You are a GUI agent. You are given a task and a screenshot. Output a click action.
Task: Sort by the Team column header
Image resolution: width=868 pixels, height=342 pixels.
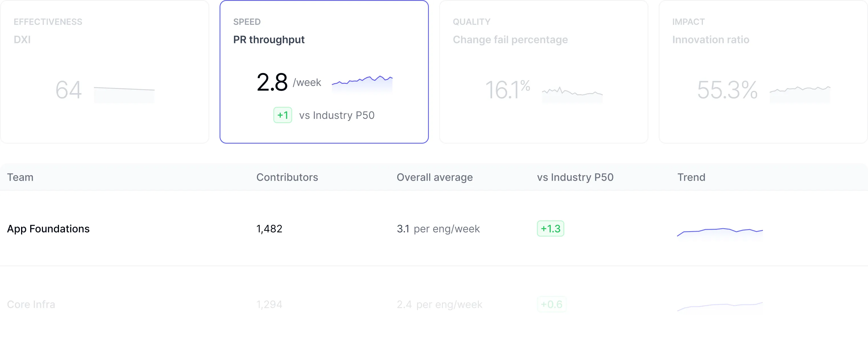pyautogui.click(x=20, y=177)
